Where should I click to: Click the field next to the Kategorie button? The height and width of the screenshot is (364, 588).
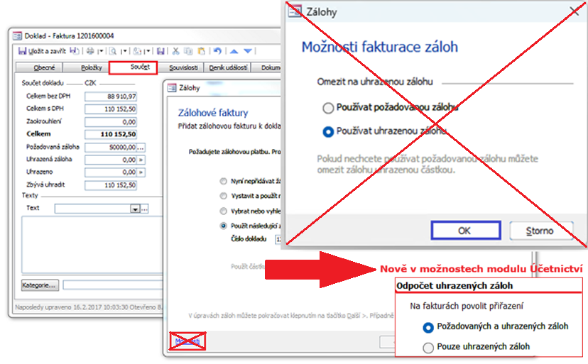click(x=113, y=285)
